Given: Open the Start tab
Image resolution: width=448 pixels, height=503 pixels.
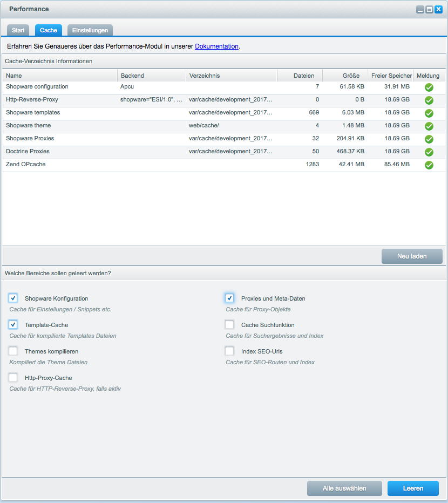Looking at the screenshot, I should click(x=18, y=30).
